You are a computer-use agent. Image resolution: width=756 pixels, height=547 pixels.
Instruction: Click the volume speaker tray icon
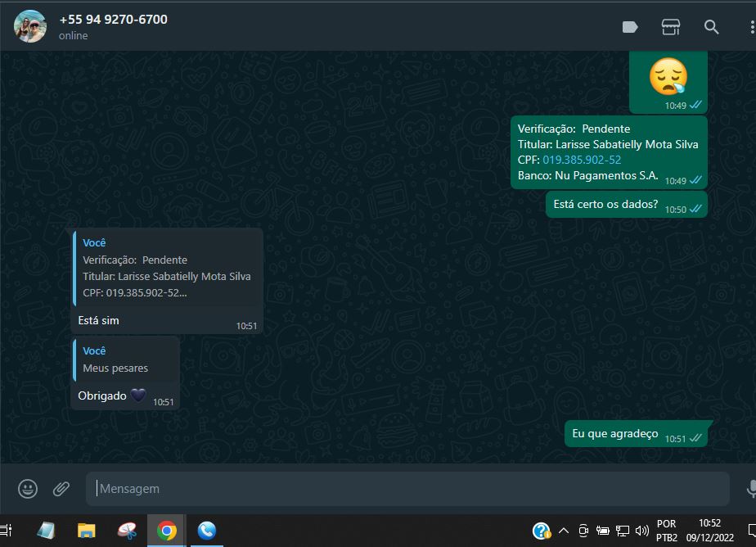[x=641, y=531]
